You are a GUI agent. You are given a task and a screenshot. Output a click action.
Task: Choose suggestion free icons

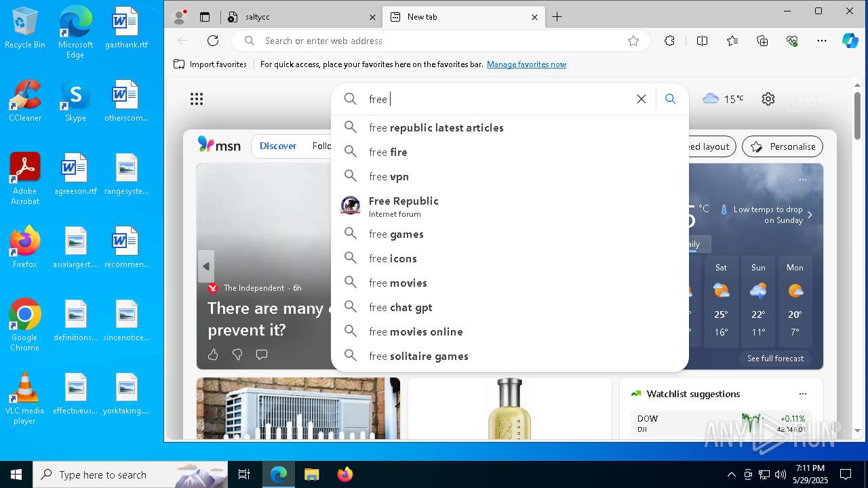[x=510, y=258]
